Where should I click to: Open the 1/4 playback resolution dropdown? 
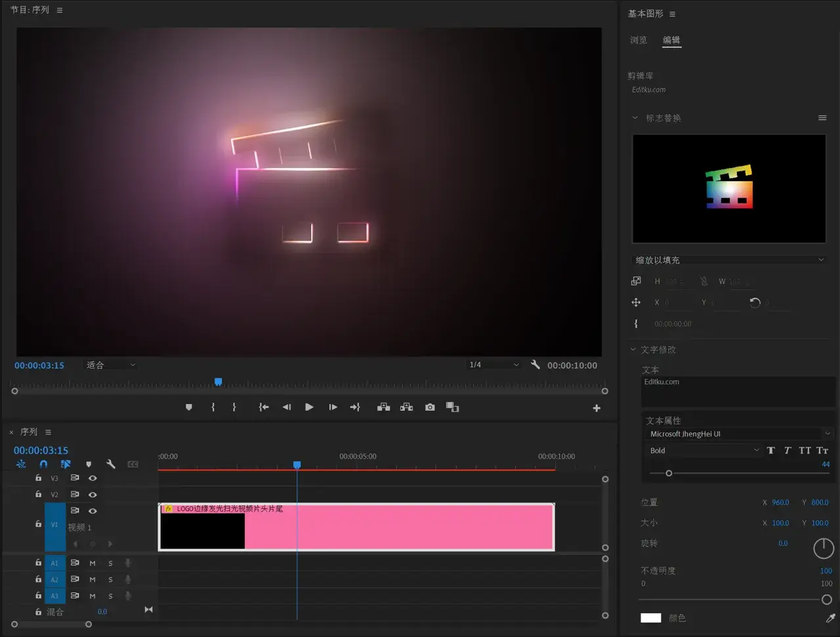coord(493,365)
